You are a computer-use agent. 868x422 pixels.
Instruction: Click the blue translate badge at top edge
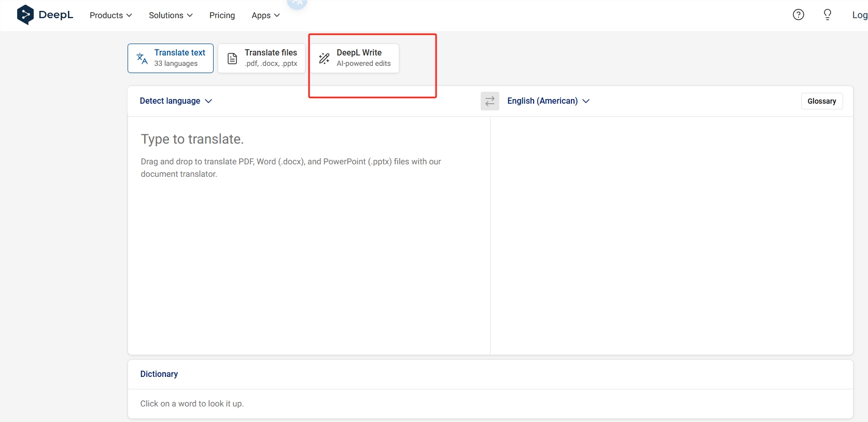tap(297, 4)
